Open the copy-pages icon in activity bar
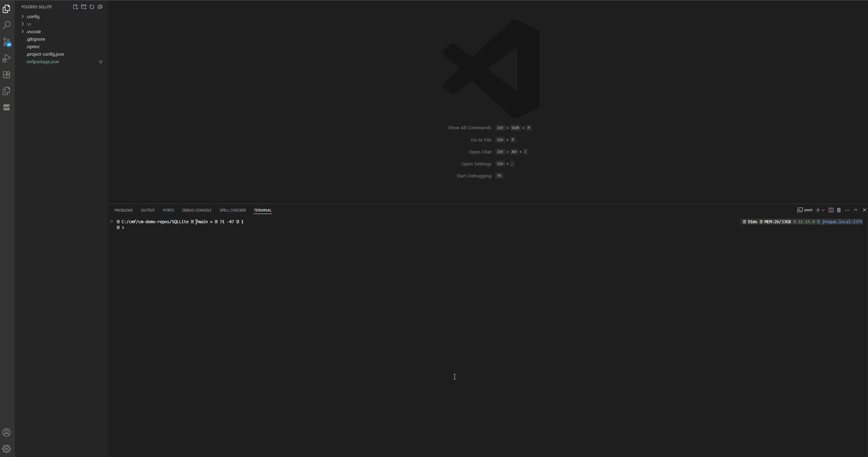868x457 pixels. click(x=6, y=91)
